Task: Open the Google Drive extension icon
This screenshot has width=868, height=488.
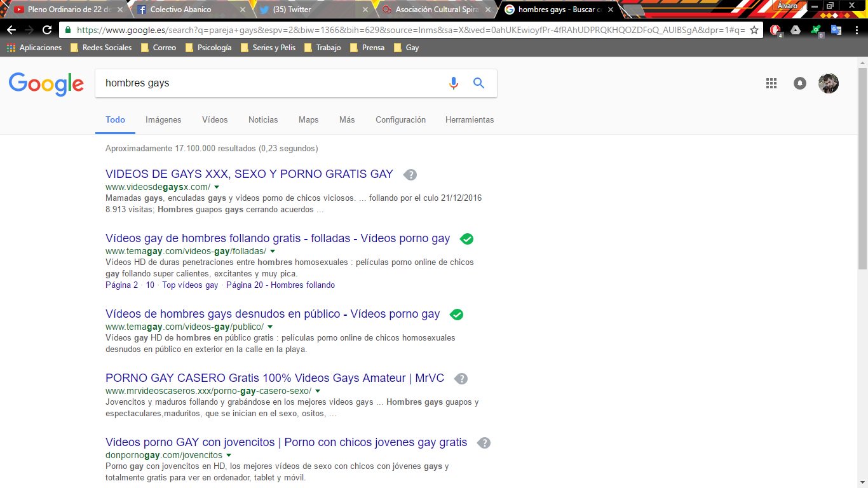Action: click(796, 30)
